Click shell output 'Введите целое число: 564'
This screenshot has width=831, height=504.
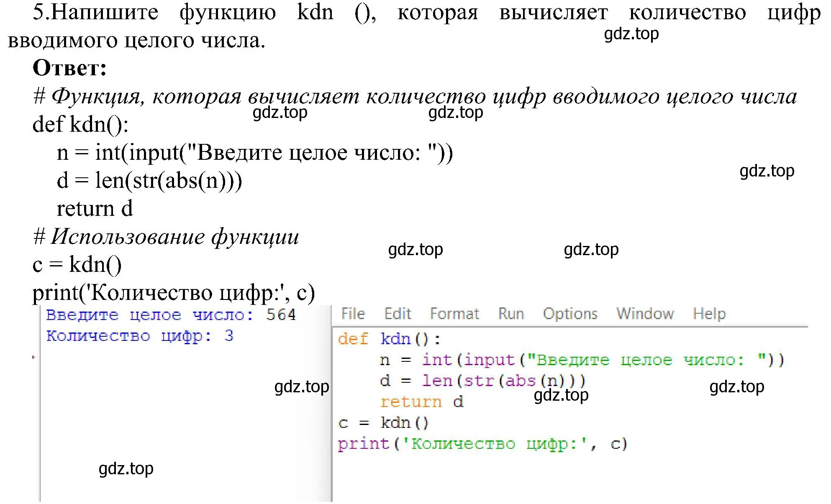coord(171,315)
